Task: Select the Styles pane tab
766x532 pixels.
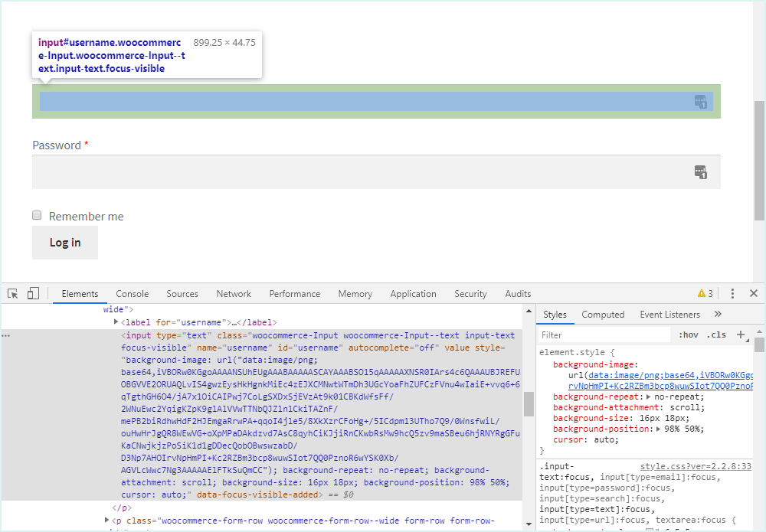Action: 555,315
